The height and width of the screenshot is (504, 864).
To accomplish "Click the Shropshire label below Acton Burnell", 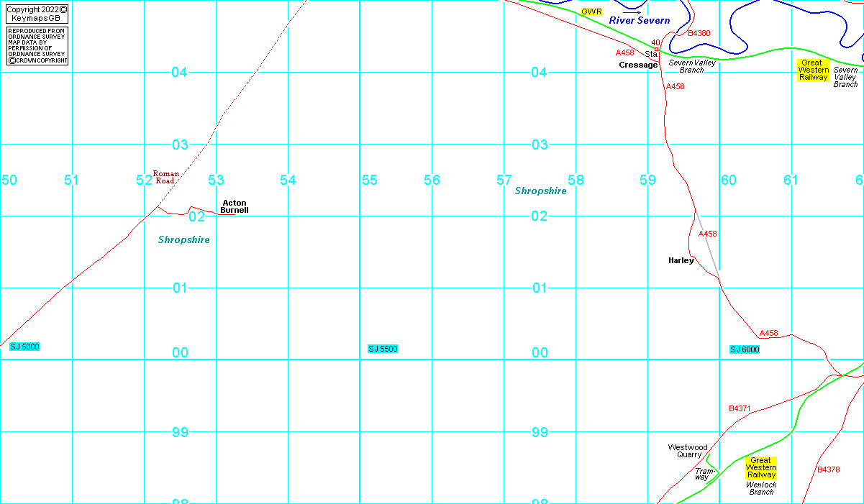I will pyautogui.click(x=184, y=239).
